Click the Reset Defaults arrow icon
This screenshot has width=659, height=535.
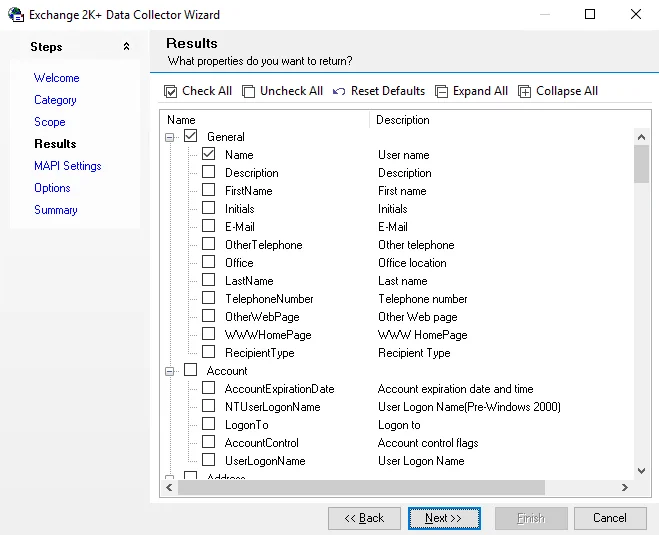[339, 91]
